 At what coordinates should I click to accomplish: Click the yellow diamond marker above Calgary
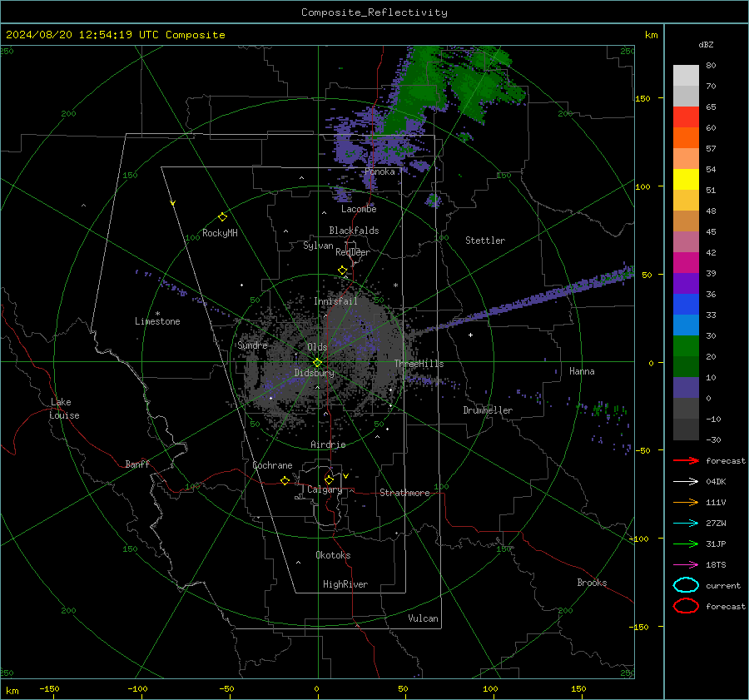click(x=329, y=479)
